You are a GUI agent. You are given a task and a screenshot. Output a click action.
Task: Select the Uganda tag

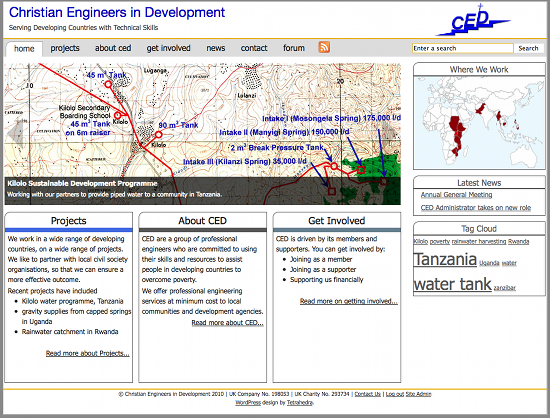pos(489,263)
